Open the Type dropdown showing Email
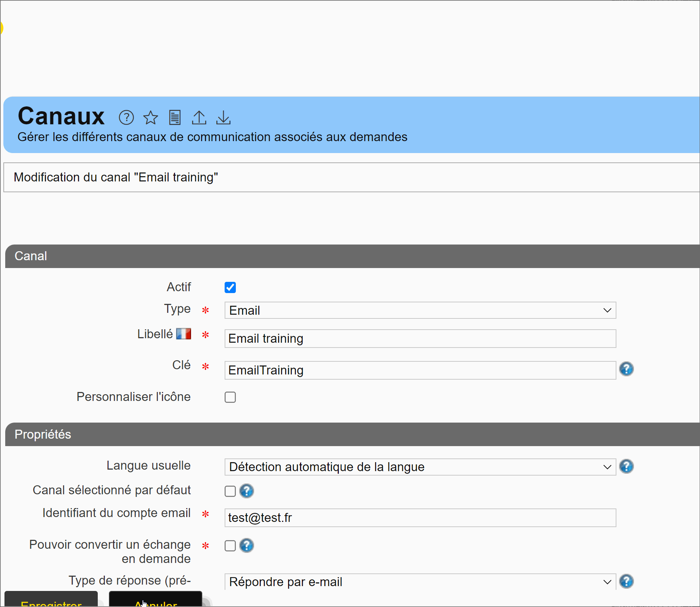 point(420,311)
